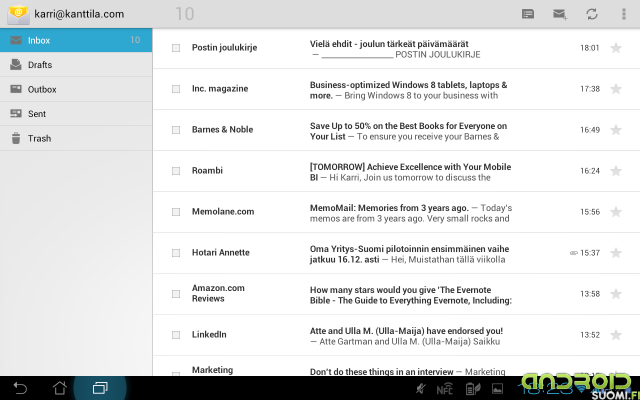640x400 pixels.
Task: Click sender name Roambi
Action: click(x=207, y=171)
